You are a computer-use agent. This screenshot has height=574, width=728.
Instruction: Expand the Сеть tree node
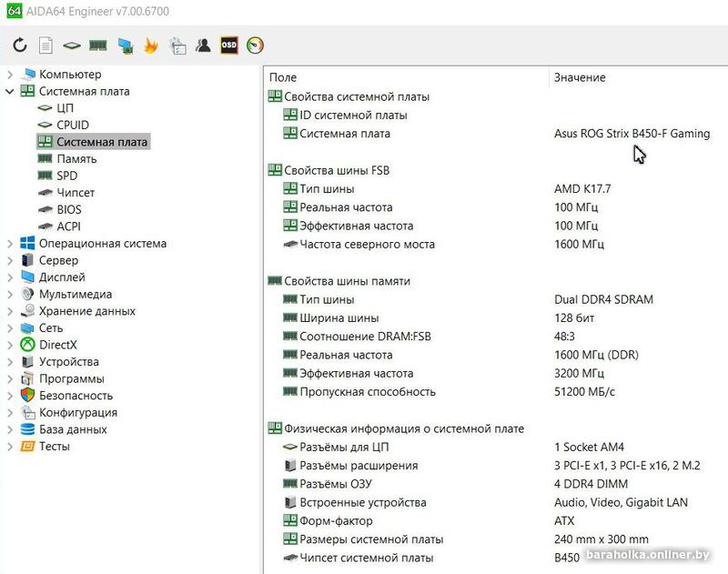tap(10, 328)
